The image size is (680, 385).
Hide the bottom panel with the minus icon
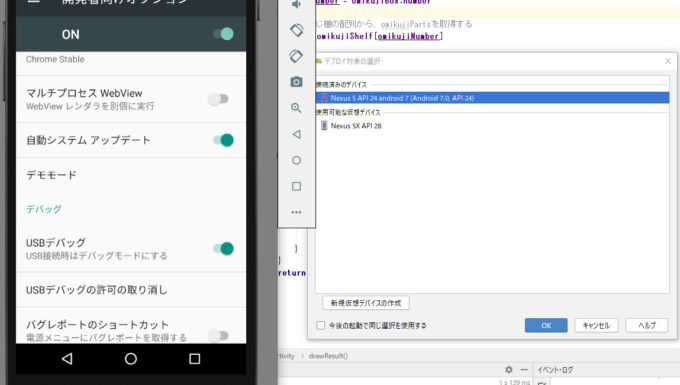(524, 370)
